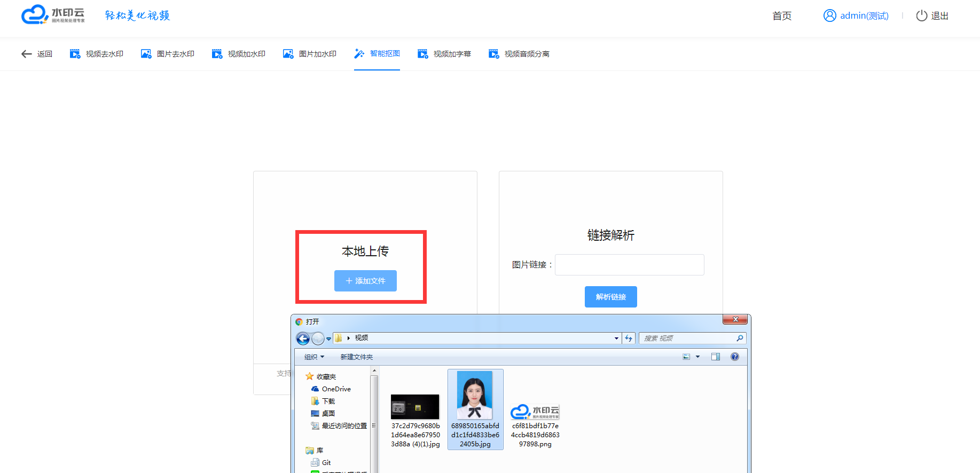Open the help icon in file dialog
The width and height of the screenshot is (980, 473).
(735, 357)
